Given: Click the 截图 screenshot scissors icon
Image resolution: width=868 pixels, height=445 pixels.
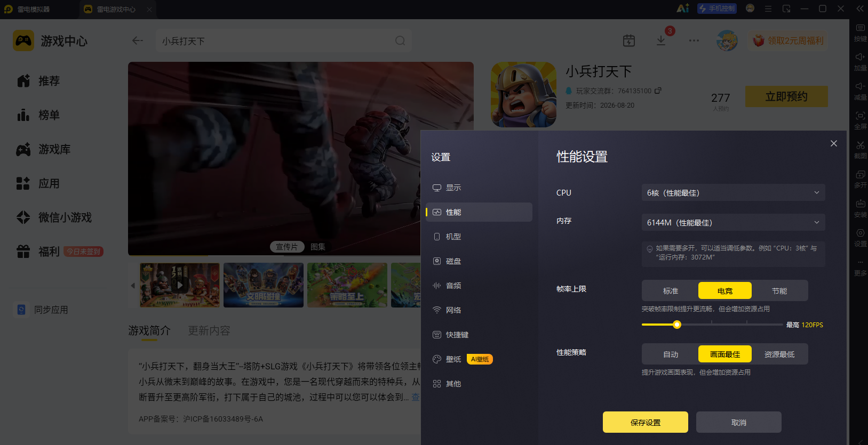Looking at the screenshot, I should (x=861, y=149).
